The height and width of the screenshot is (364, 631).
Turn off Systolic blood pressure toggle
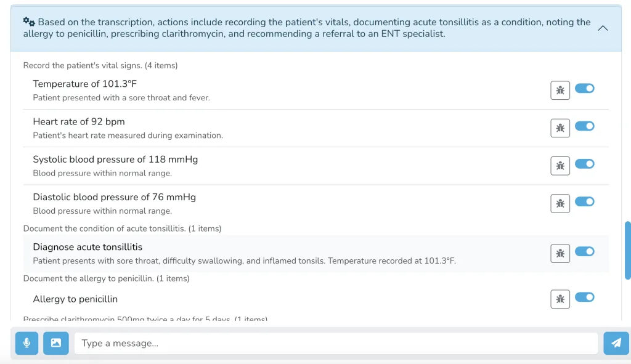click(x=584, y=164)
